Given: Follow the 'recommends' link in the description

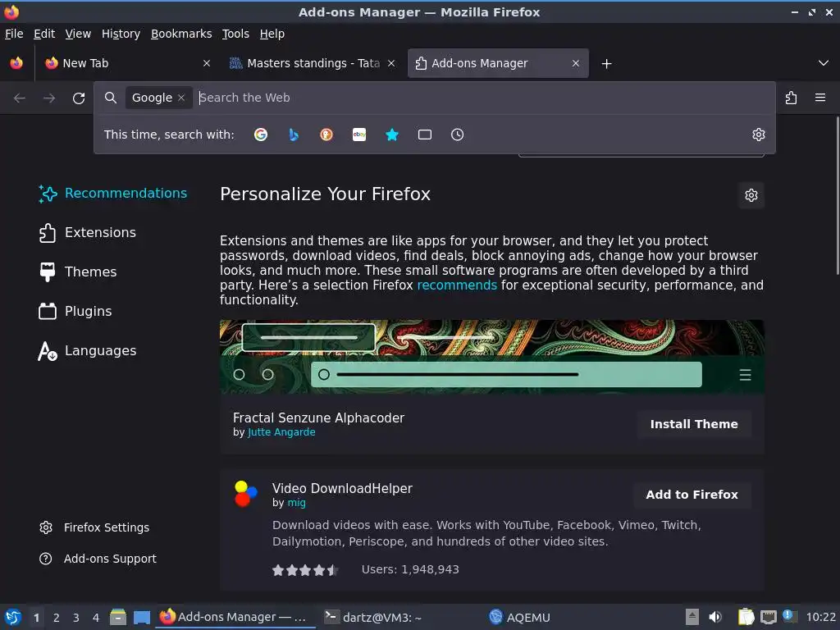Looking at the screenshot, I should tap(457, 285).
